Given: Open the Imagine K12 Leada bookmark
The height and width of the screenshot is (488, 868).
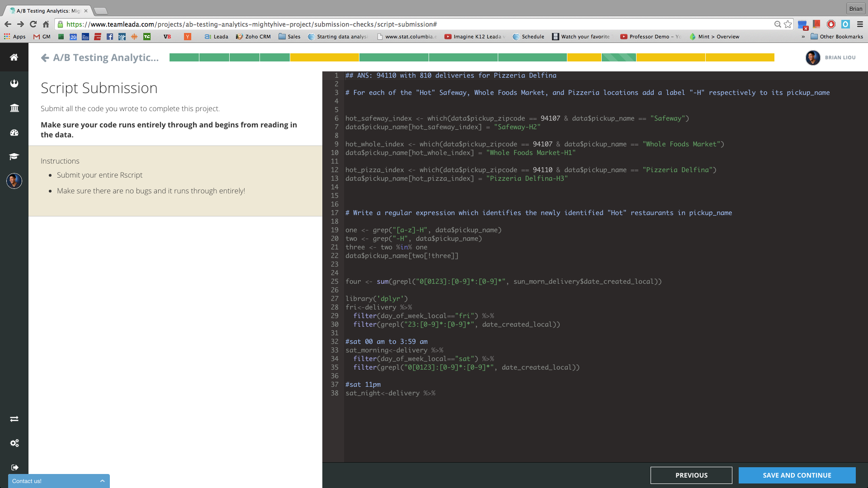Looking at the screenshot, I should pos(475,37).
